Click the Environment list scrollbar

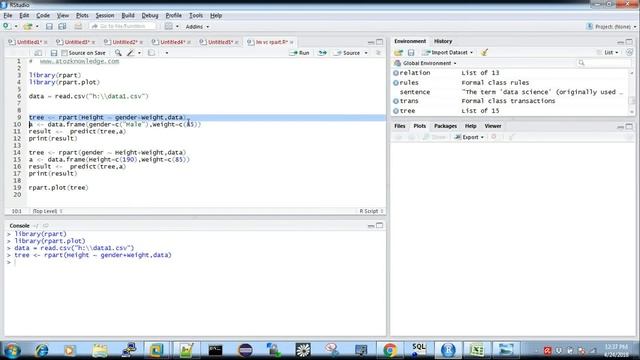pyautogui.click(x=632, y=92)
